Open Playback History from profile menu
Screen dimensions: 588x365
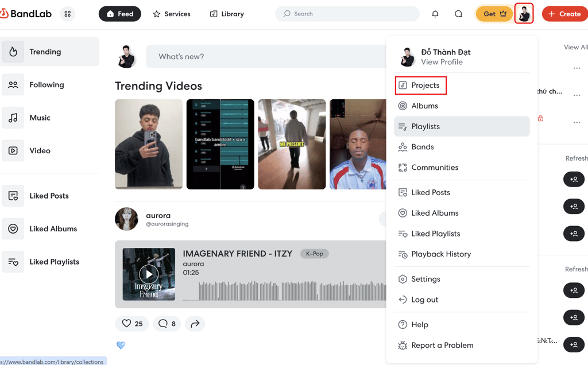[462, 254]
